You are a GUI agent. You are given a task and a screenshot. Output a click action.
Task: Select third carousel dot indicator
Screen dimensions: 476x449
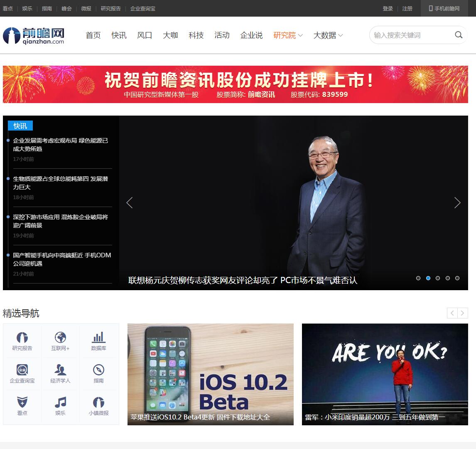pyautogui.click(x=438, y=278)
